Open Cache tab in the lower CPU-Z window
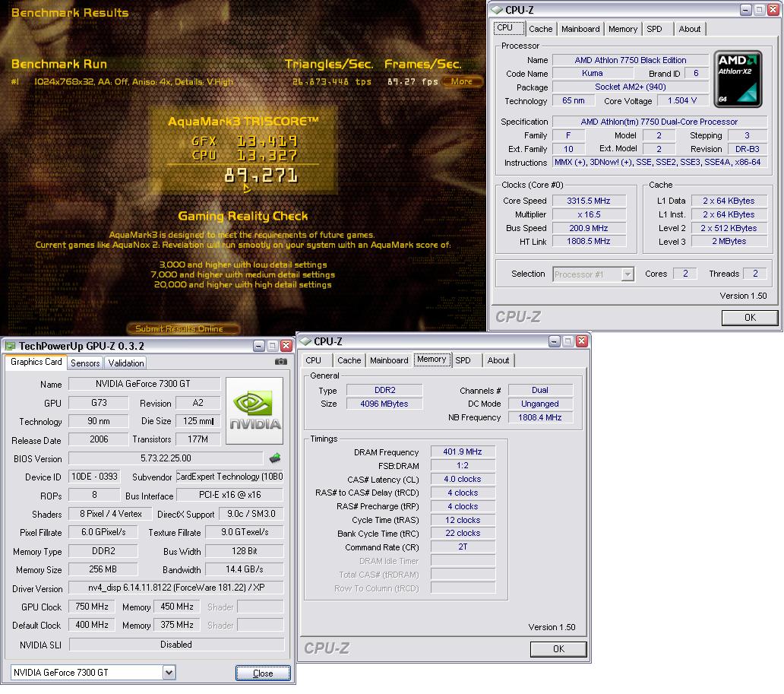784x694 pixels. coord(349,360)
